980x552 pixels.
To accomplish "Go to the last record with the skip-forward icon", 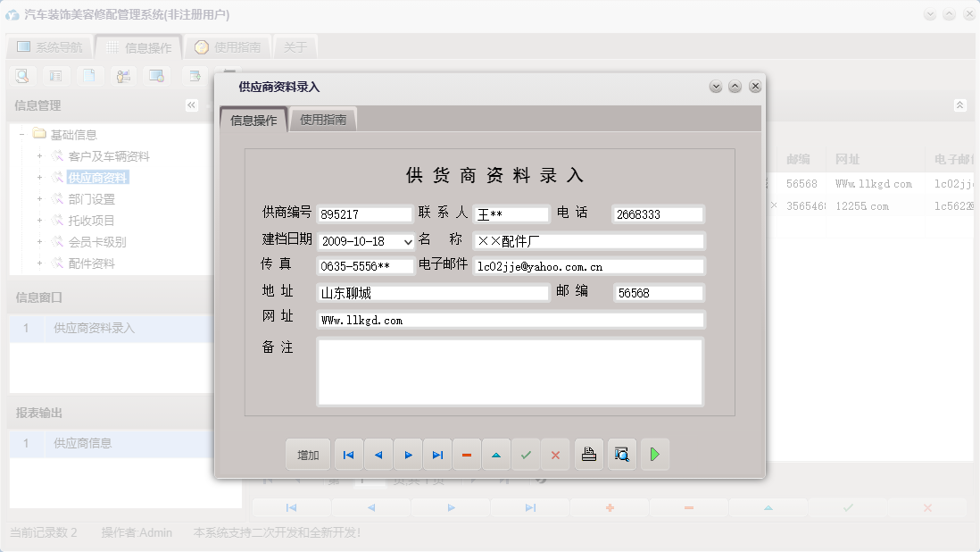I will click(x=437, y=455).
